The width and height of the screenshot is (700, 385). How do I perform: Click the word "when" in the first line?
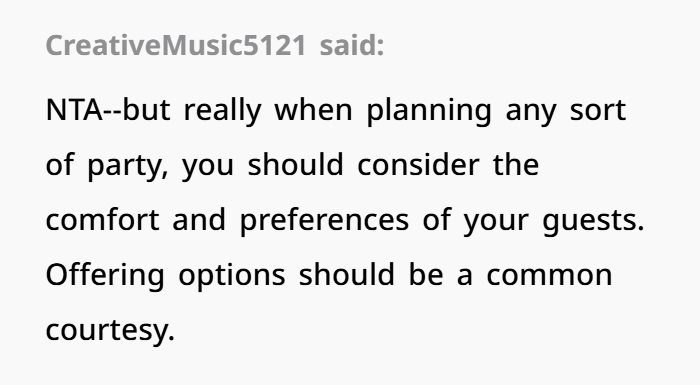pyautogui.click(x=313, y=110)
